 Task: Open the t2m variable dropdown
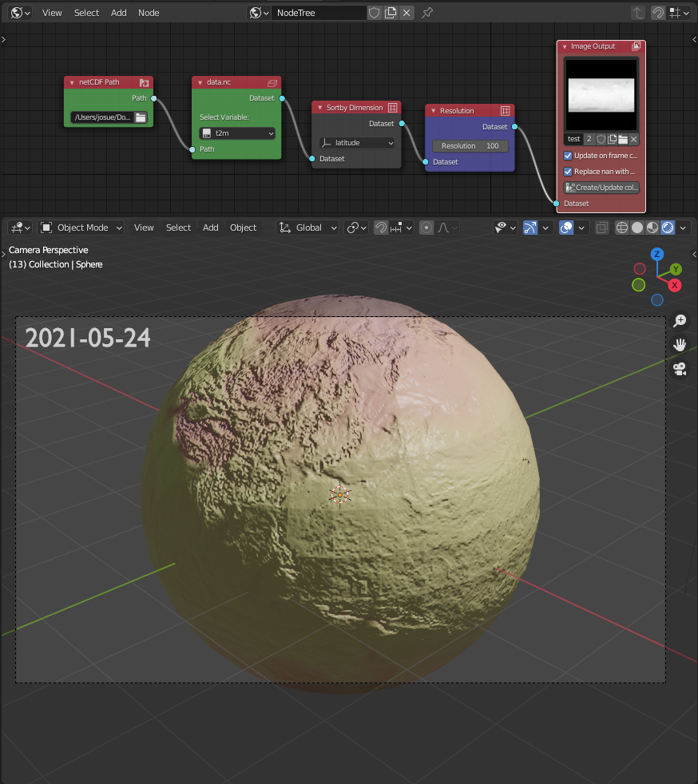point(236,133)
